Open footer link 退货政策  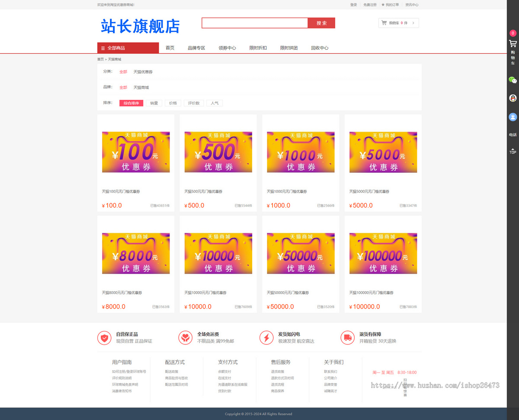(278, 372)
